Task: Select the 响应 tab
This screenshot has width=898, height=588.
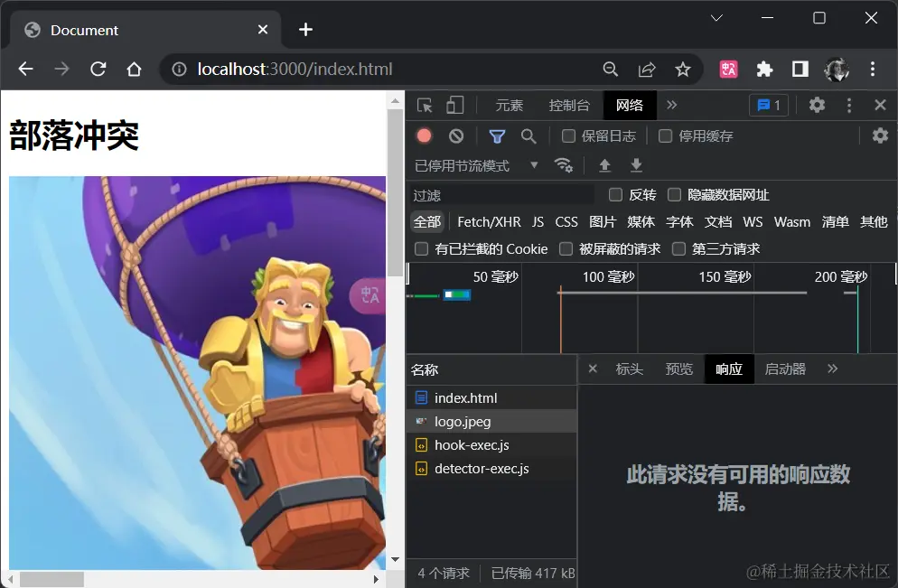Action: (x=729, y=369)
